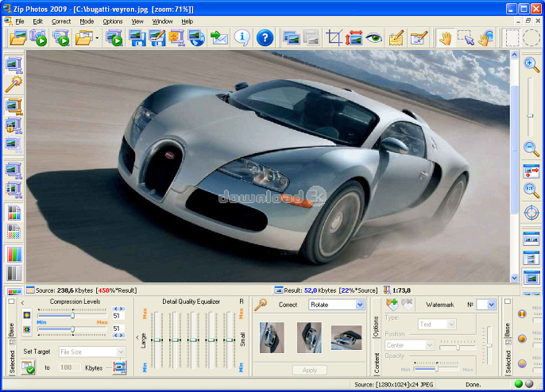Add watermark with green plus icon

point(392,304)
